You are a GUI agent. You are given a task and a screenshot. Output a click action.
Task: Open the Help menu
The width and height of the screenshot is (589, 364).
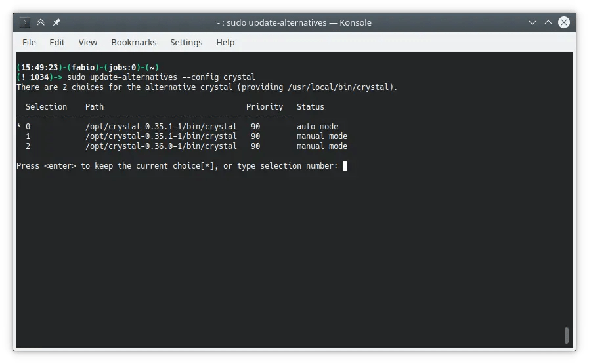[225, 43]
